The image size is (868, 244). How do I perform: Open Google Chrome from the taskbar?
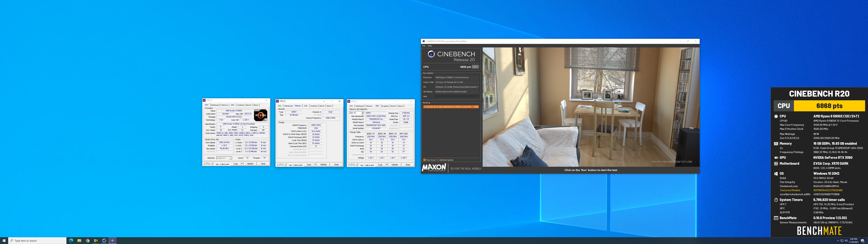coord(88,241)
